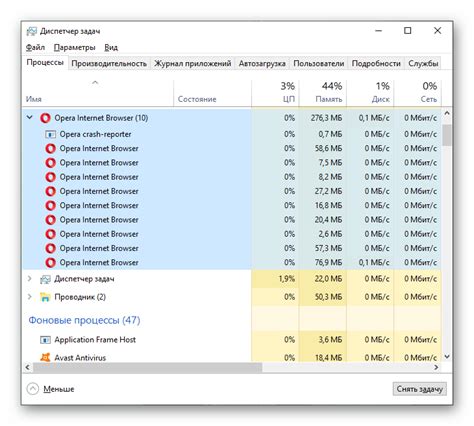Click the 1,9% CPU value
474x426 pixels.
pyautogui.click(x=287, y=279)
